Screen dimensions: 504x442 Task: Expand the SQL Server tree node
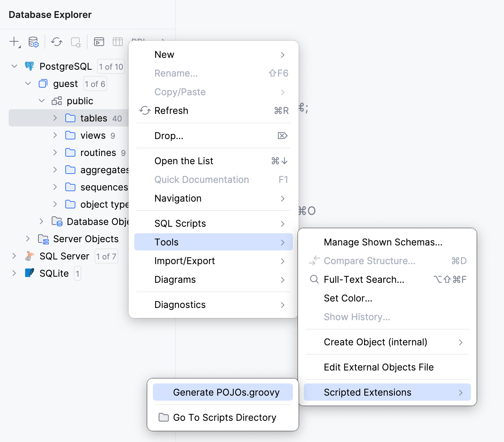point(14,256)
